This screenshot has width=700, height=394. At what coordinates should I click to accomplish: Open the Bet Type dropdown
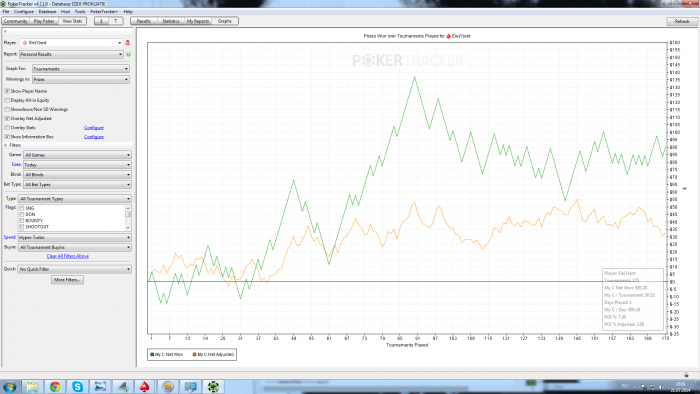tap(77, 184)
